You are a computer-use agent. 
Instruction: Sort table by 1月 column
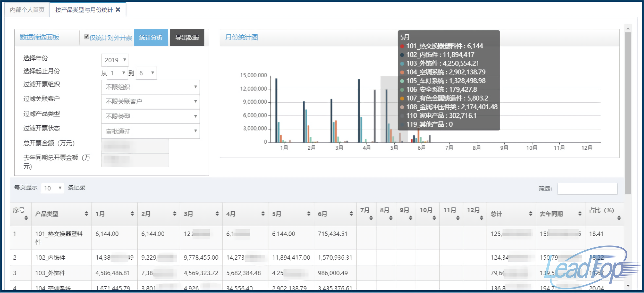tap(132, 214)
